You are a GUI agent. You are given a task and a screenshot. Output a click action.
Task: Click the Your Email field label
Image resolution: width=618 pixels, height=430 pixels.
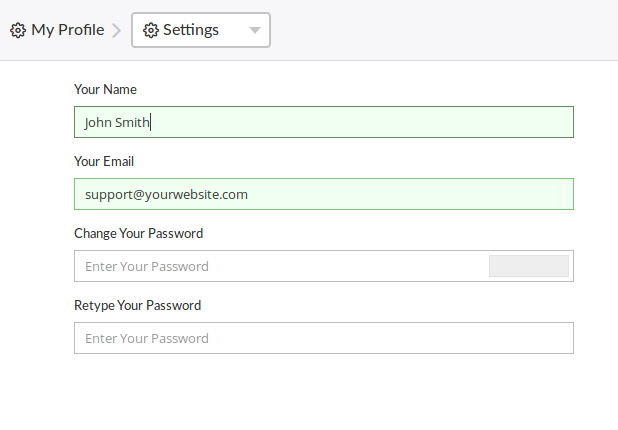(104, 161)
